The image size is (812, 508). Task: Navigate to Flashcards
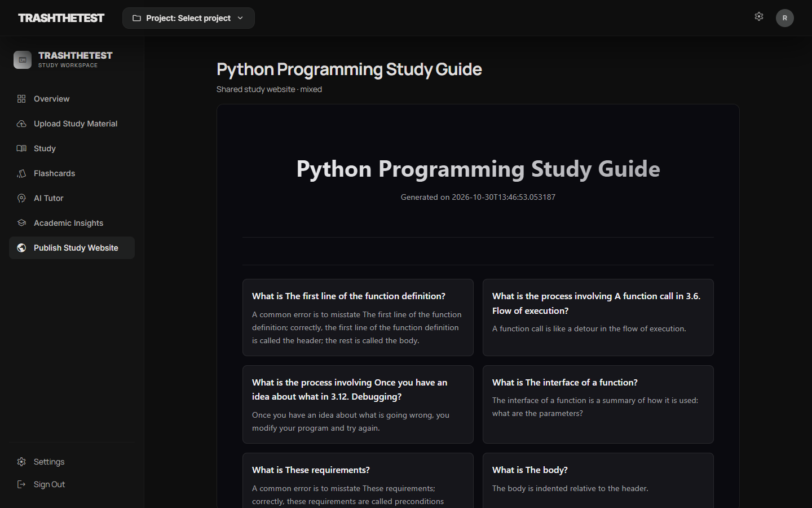(72, 173)
